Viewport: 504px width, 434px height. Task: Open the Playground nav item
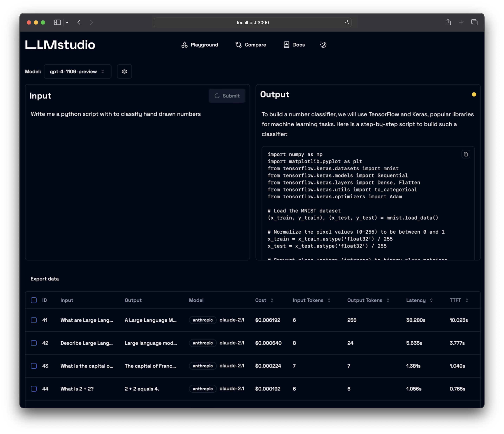pos(200,45)
